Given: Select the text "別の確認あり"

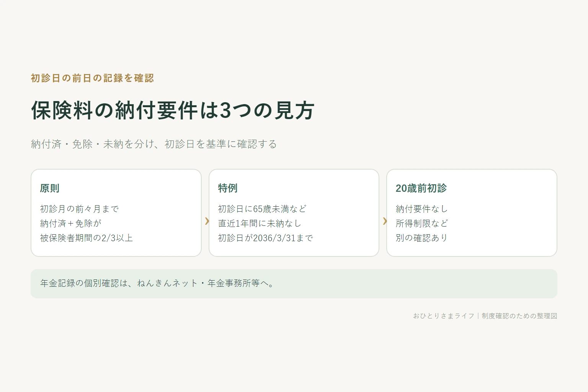Looking at the screenshot, I should click(421, 238).
